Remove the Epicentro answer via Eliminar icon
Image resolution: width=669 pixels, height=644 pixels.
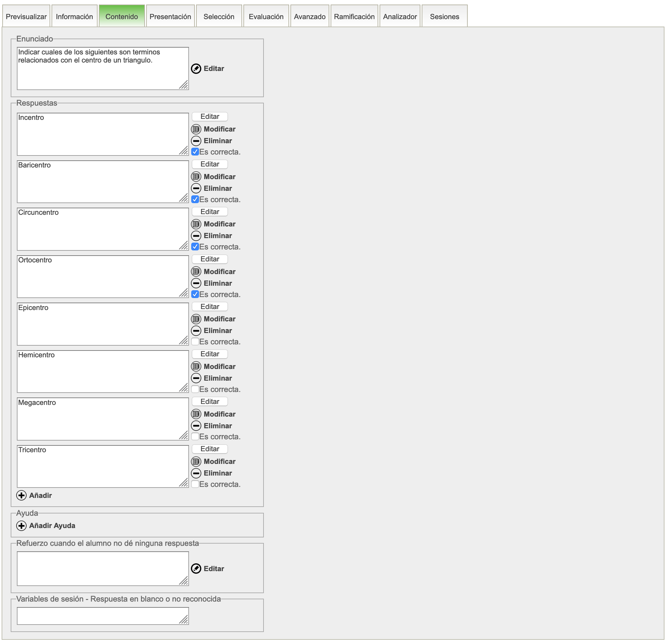(x=196, y=330)
